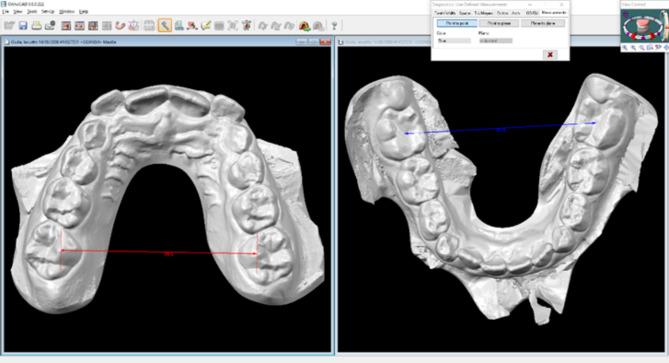Switch to the Space tab
Image resolution: width=669 pixels, height=363 pixels.
(465, 13)
